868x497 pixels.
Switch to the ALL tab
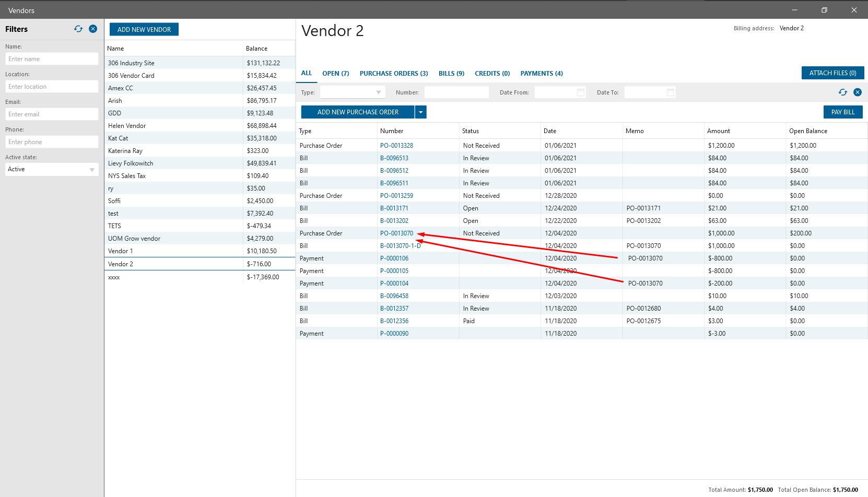(307, 73)
